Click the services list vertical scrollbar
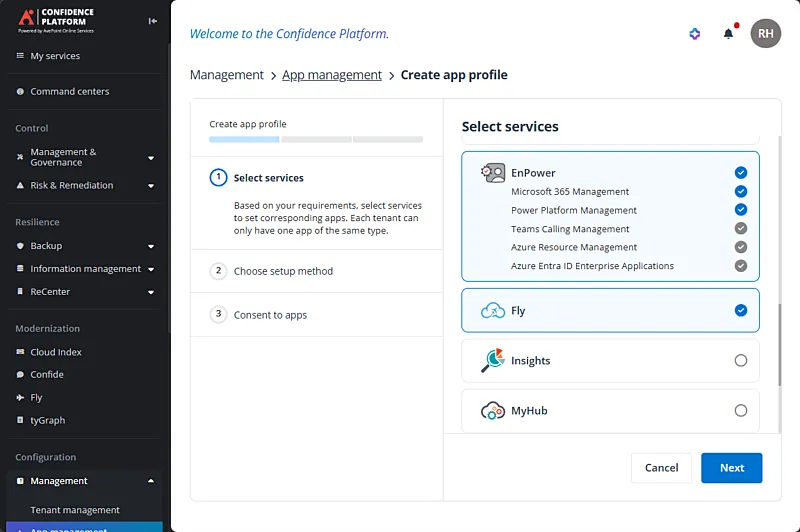Image resolution: width=800 pixels, height=532 pixels. click(x=778, y=340)
